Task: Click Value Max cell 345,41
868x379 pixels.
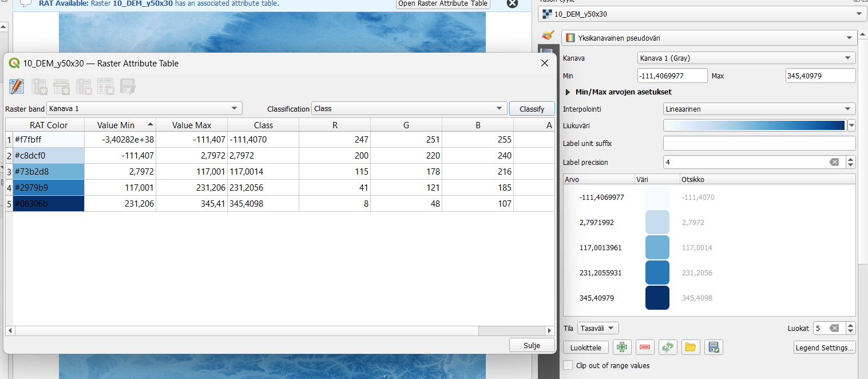Action: [x=192, y=203]
